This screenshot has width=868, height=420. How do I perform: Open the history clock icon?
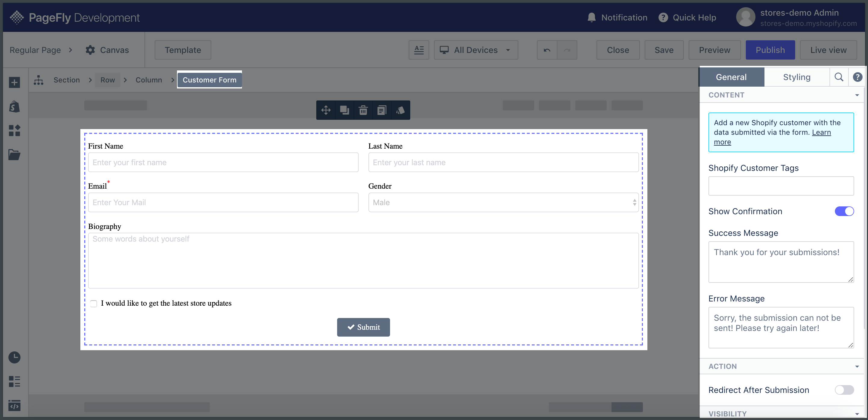pos(14,357)
